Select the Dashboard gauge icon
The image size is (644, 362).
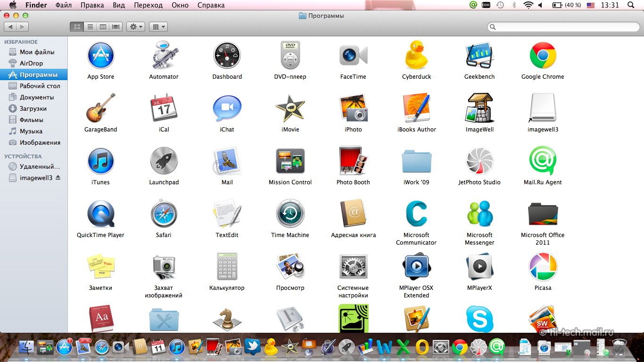pos(227,56)
